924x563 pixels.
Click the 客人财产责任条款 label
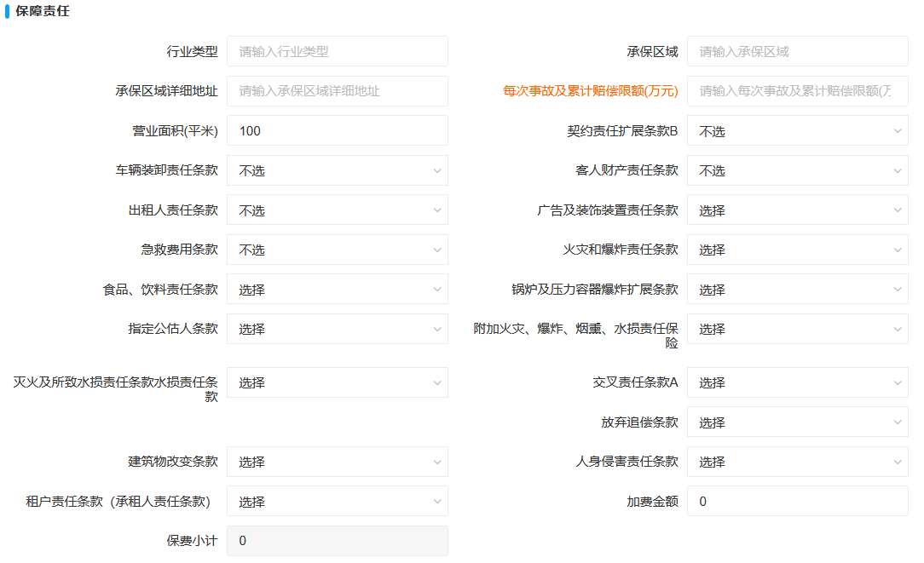pos(627,170)
